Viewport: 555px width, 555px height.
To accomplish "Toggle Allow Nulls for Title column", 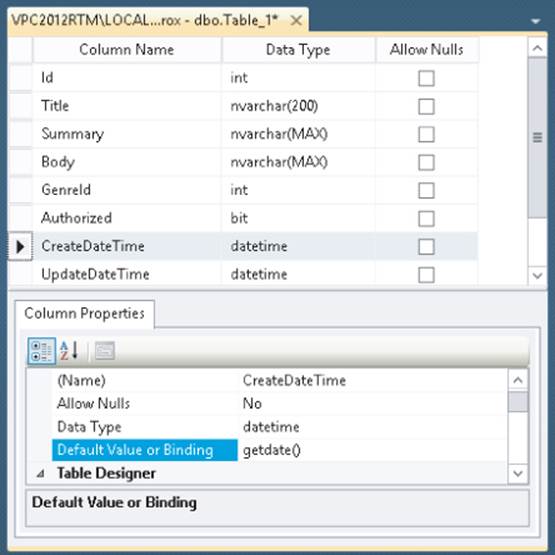I will click(426, 106).
